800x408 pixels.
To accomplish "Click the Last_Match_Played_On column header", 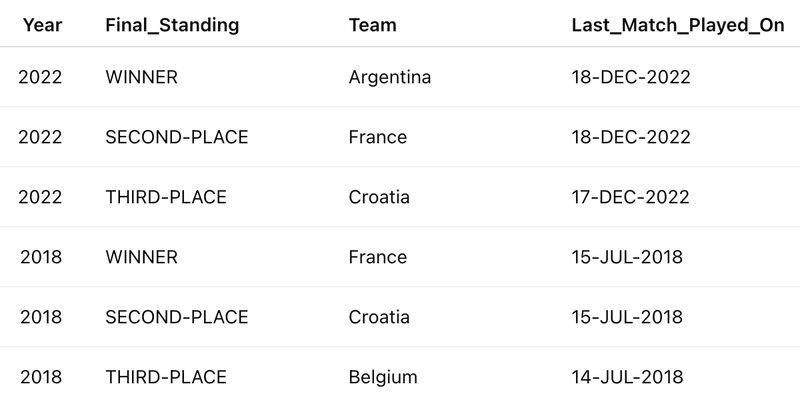I will pos(678,25).
